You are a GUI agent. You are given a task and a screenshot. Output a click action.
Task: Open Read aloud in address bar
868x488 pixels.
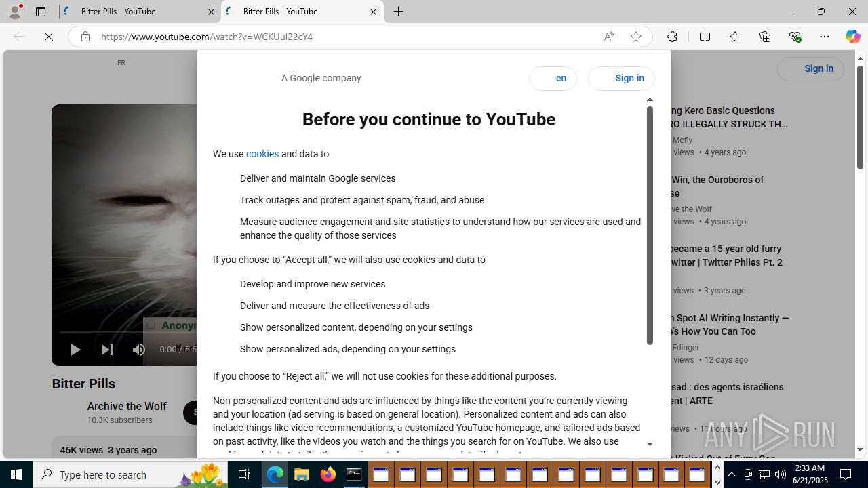609,37
